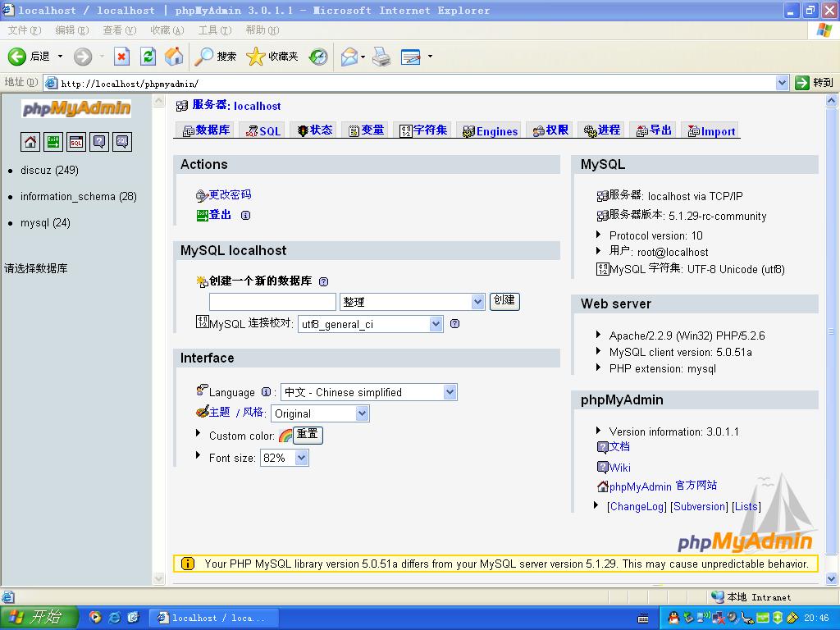This screenshot has width=840, height=630.
Task: Click the phpMyAdmin home icon in sidebar
Action: click(x=30, y=142)
